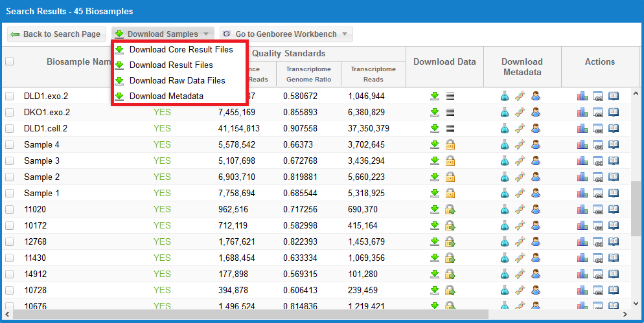Click the open book icon for Sample 1
The height and width of the screenshot is (323, 644).
614,193
